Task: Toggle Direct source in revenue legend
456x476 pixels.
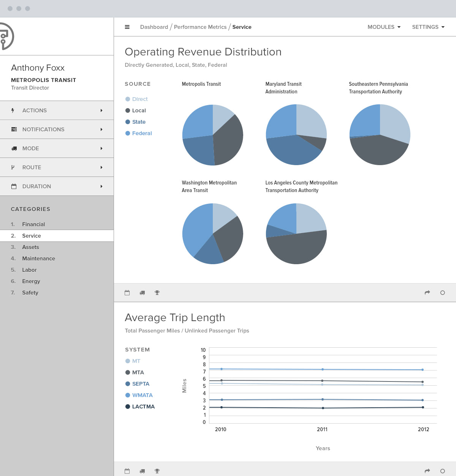Action: (136, 99)
